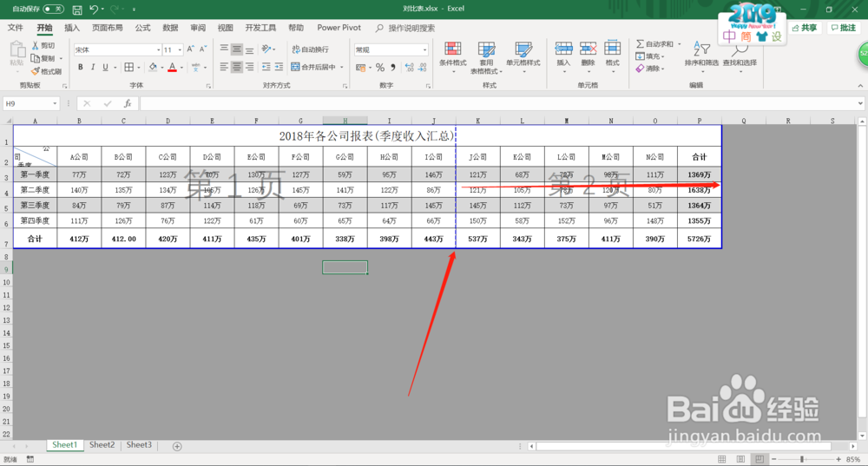Click the Undo arrow icon

94,9
